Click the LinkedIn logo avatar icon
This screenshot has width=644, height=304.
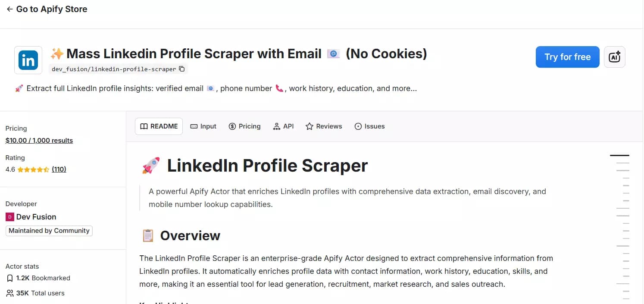[x=28, y=60]
